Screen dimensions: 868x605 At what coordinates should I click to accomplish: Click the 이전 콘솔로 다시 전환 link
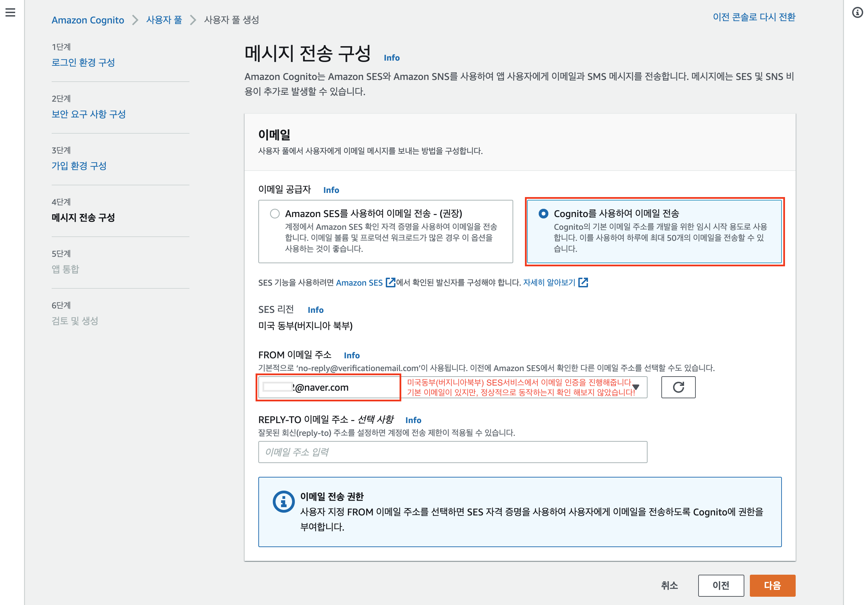(754, 17)
